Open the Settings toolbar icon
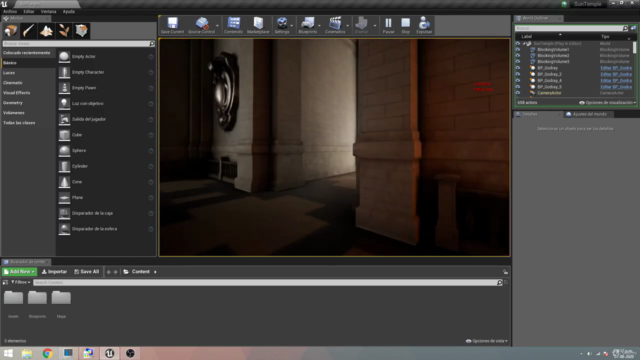 click(282, 25)
